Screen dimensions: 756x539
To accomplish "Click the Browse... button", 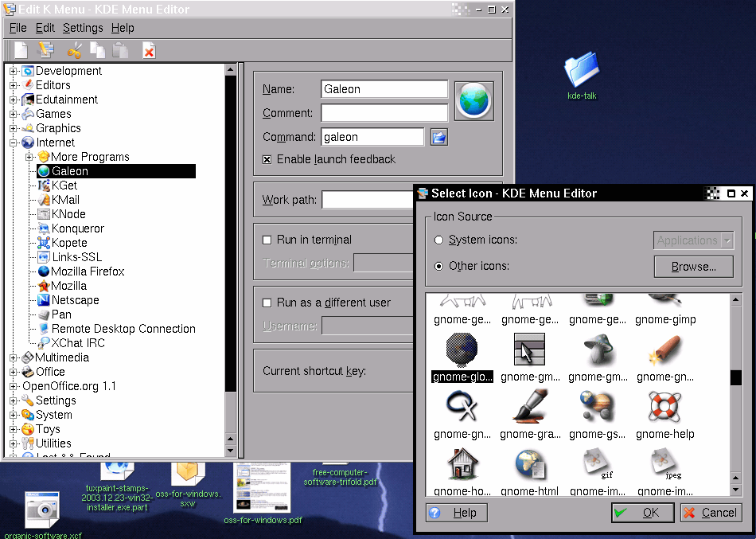I will (x=693, y=267).
